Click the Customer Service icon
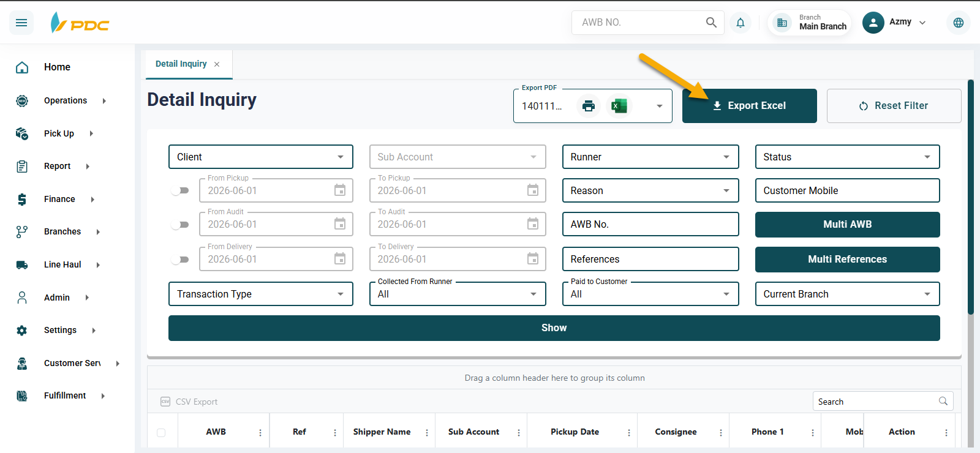Viewport: 980px width, 453px height. click(x=22, y=363)
